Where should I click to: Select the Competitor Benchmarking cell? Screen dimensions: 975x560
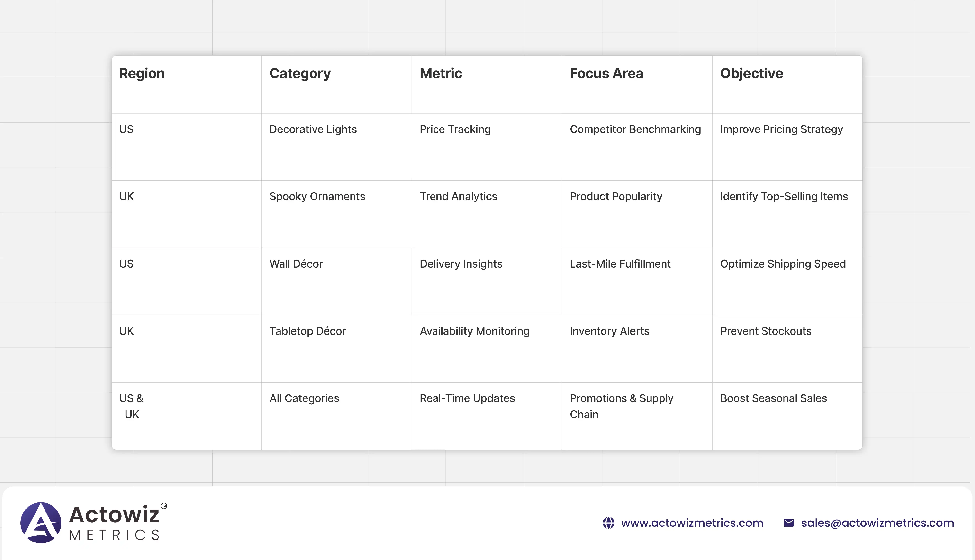(x=635, y=129)
